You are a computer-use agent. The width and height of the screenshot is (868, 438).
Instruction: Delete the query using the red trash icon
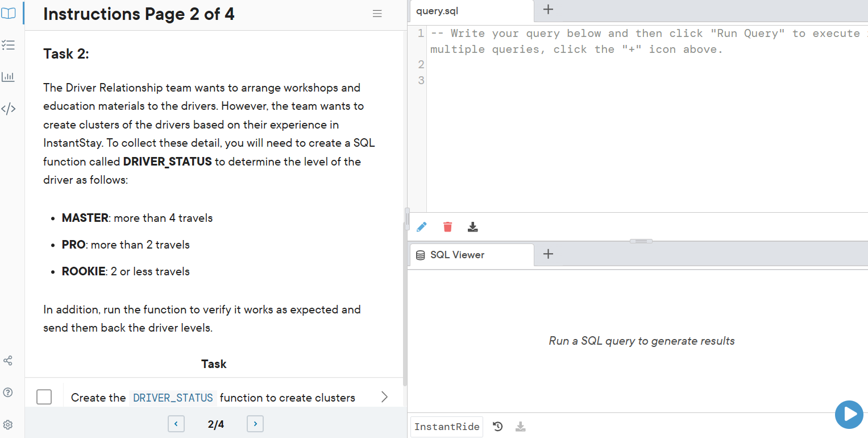pos(447,226)
